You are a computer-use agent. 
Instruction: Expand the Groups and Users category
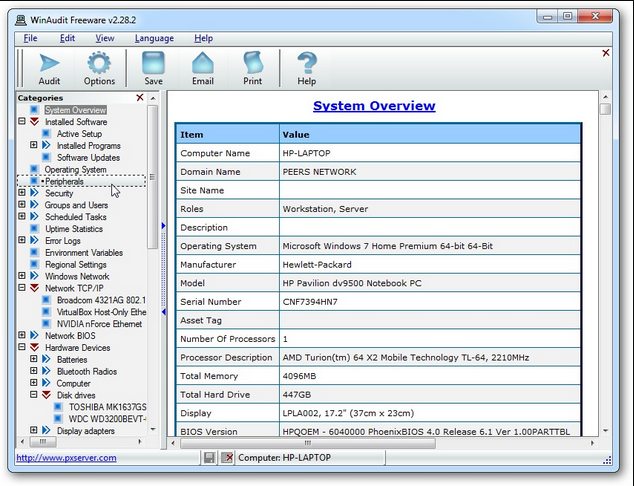22,205
